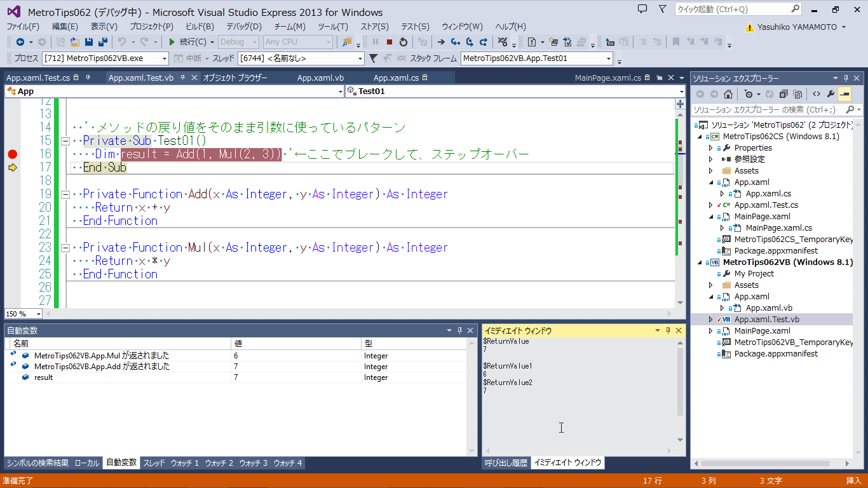Expand App.xaml.Test.vb node in Solution Explorer
The height and width of the screenshot is (488, 868).
(x=711, y=320)
